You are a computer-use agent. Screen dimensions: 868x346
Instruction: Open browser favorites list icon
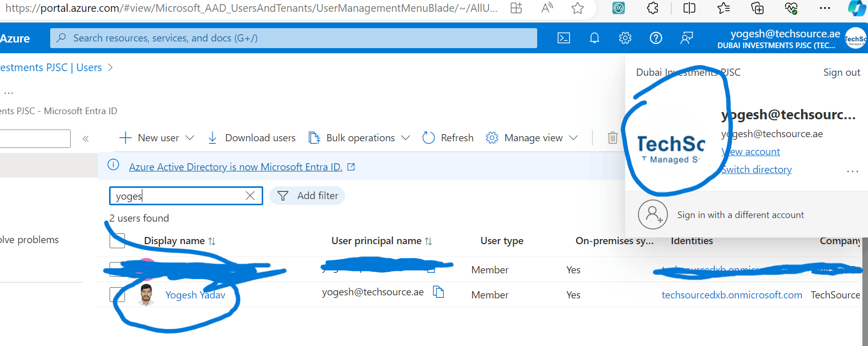724,8
